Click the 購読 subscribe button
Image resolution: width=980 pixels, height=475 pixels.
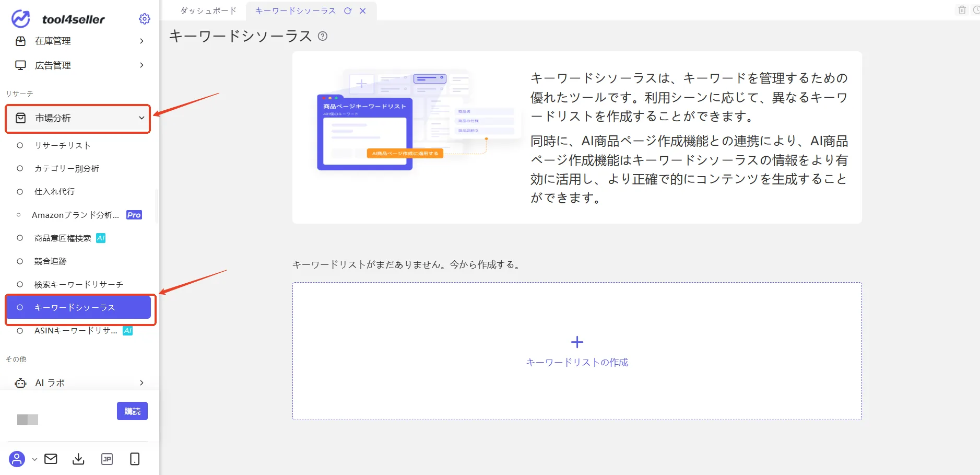click(132, 411)
